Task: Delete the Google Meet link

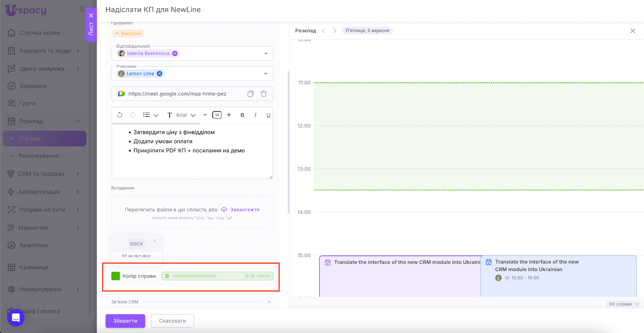Action: (264, 94)
